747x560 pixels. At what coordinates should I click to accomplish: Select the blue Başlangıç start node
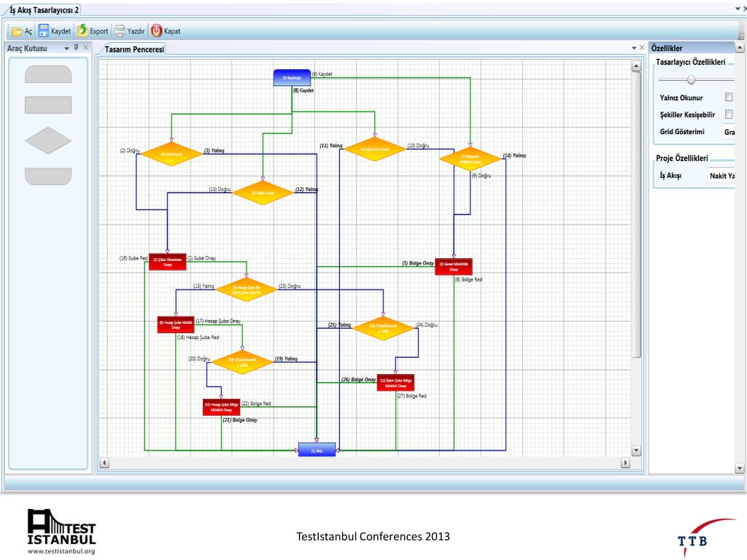click(292, 77)
